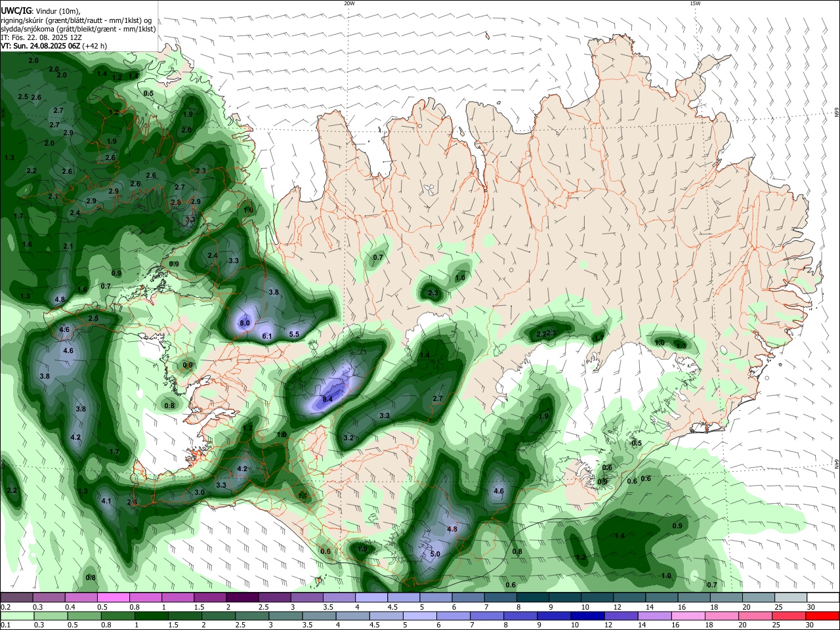840x630 pixels.
Task: Click the 8.0 precipitation value on the map
Action: click(245, 323)
